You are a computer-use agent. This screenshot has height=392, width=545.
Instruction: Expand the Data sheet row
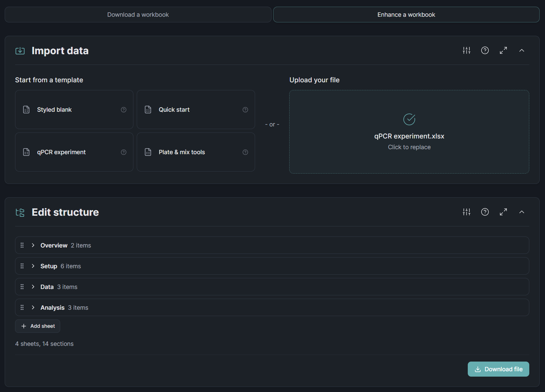[33, 287]
